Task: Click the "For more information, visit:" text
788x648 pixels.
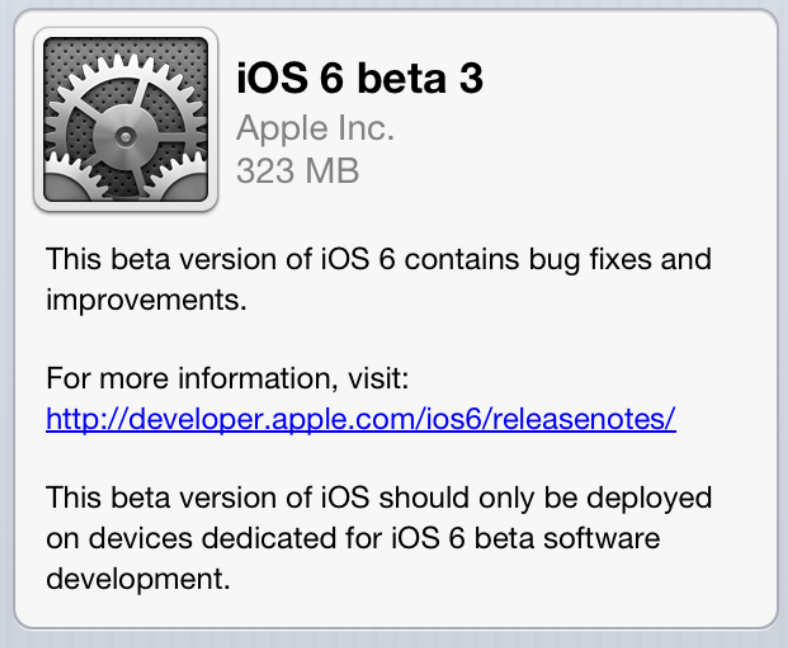Action: coord(229,380)
